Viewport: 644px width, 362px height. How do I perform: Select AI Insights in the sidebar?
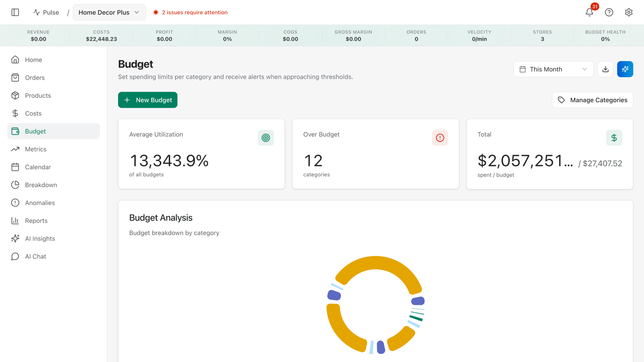40,239
